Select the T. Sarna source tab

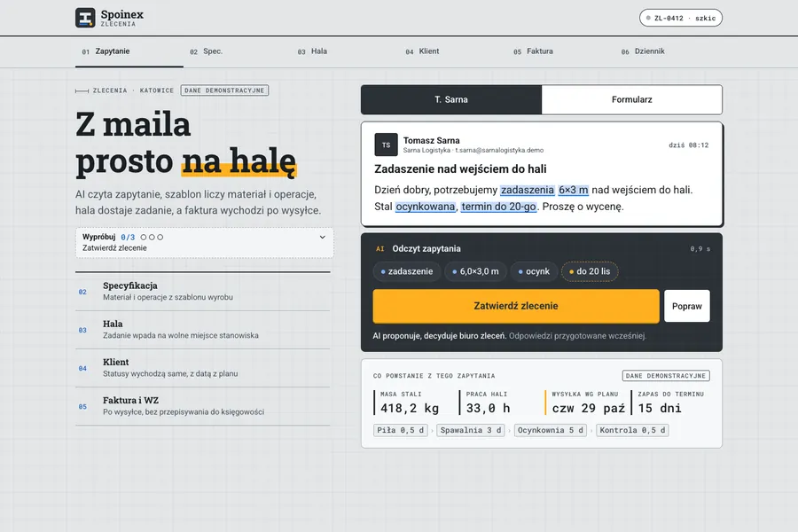451,100
